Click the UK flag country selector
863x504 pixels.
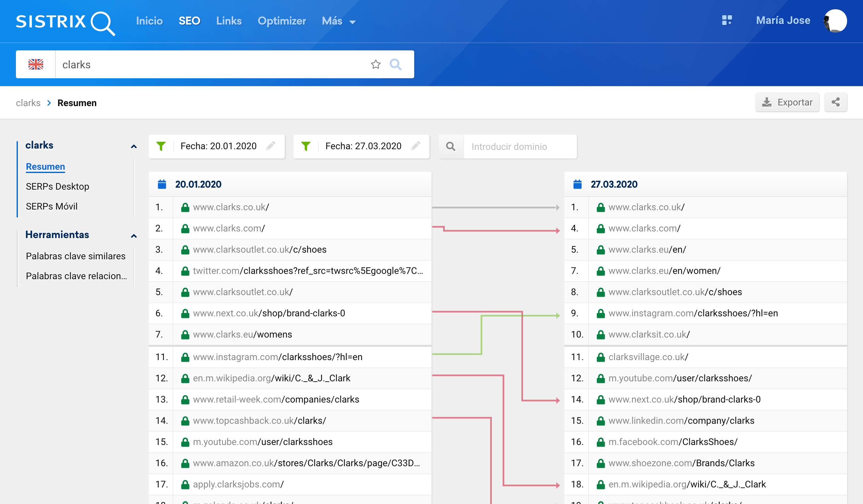(36, 64)
